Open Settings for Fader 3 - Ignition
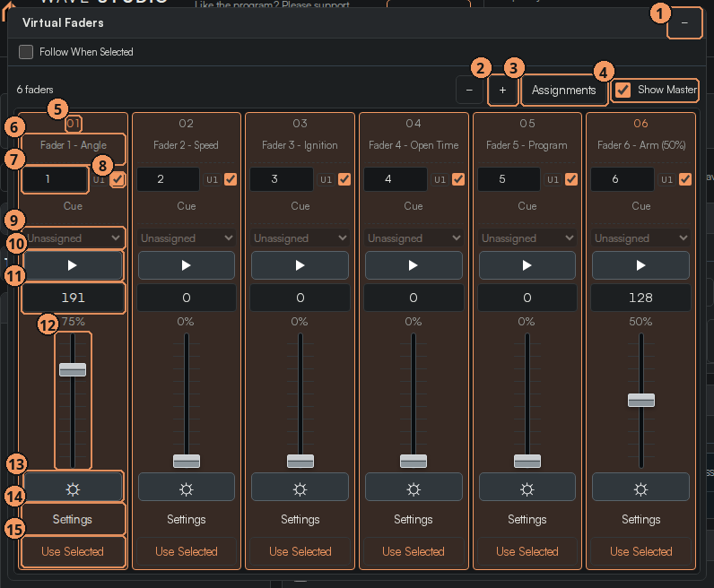 coord(300,519)
